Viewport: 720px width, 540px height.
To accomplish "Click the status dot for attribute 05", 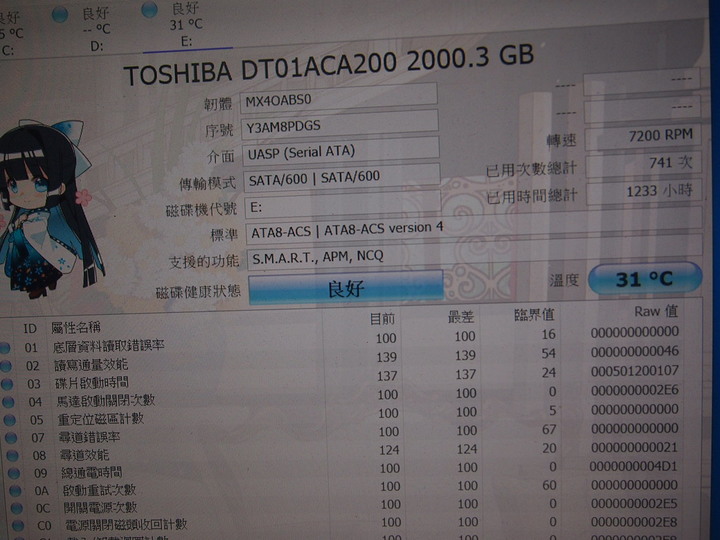I will 10,420.
